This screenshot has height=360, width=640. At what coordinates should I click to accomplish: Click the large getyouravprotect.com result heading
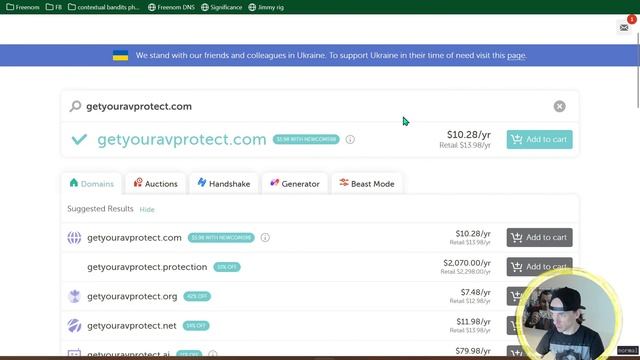coord(182,139)
